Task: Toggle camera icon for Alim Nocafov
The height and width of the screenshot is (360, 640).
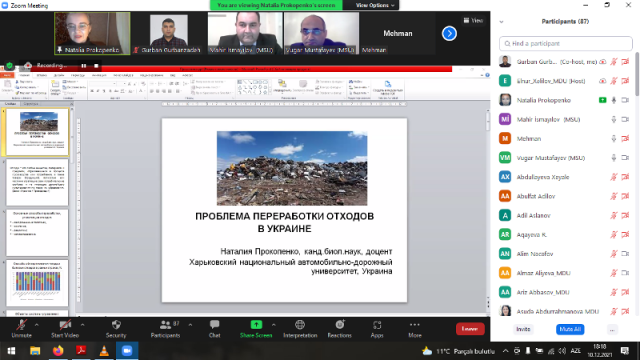Action: [x=625, y=253]
